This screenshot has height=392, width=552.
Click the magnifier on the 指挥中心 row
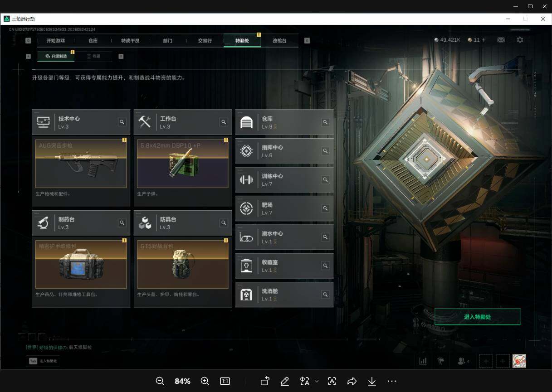[325, 151]
